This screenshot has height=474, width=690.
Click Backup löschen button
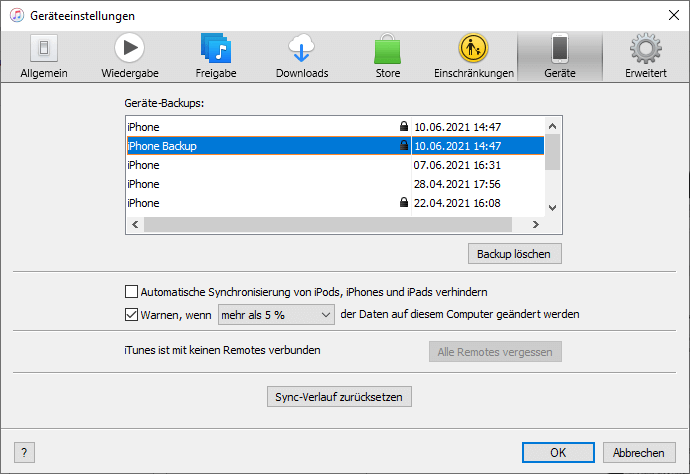click(514, 254)
